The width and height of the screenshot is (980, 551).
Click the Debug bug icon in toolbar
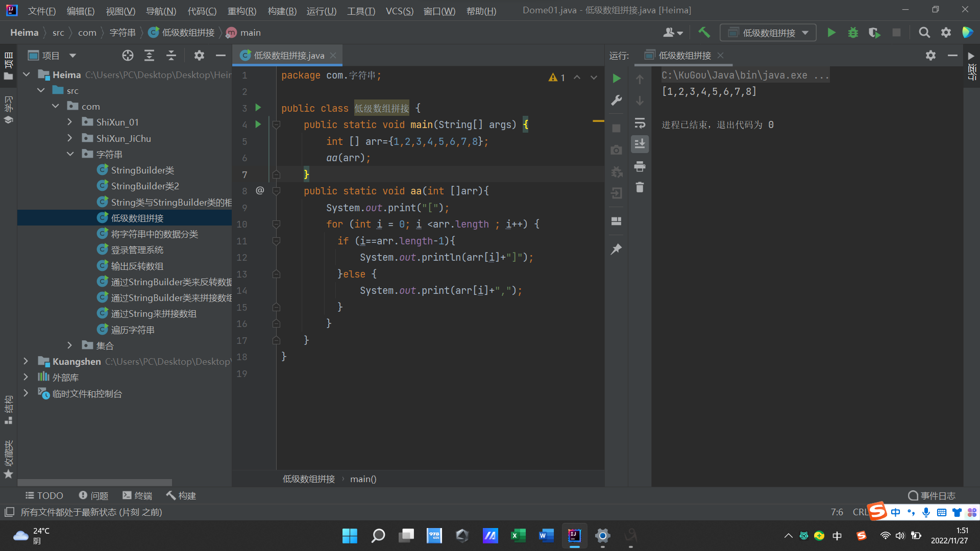[853, 33]
